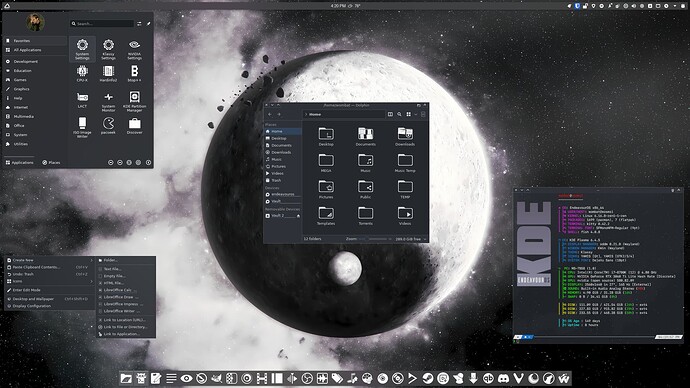The height and width of the screenshot is (388, 690).
Task: Open KDE Partition Manager from the launcher
Action: coord(134,101)
